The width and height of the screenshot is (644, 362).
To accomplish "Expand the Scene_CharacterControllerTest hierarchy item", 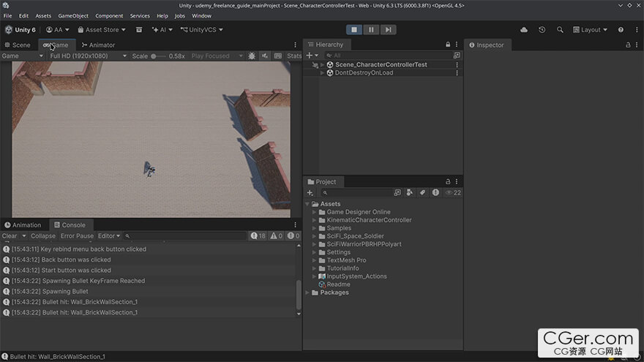I will click(x=323, y=65).
